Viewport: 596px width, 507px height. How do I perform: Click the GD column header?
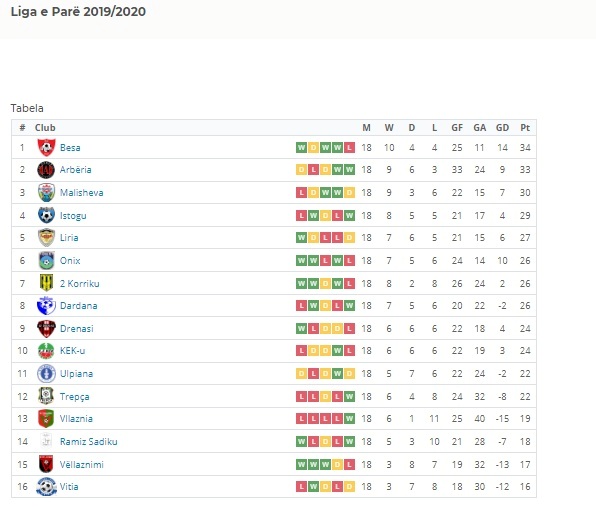coord(502,128)
